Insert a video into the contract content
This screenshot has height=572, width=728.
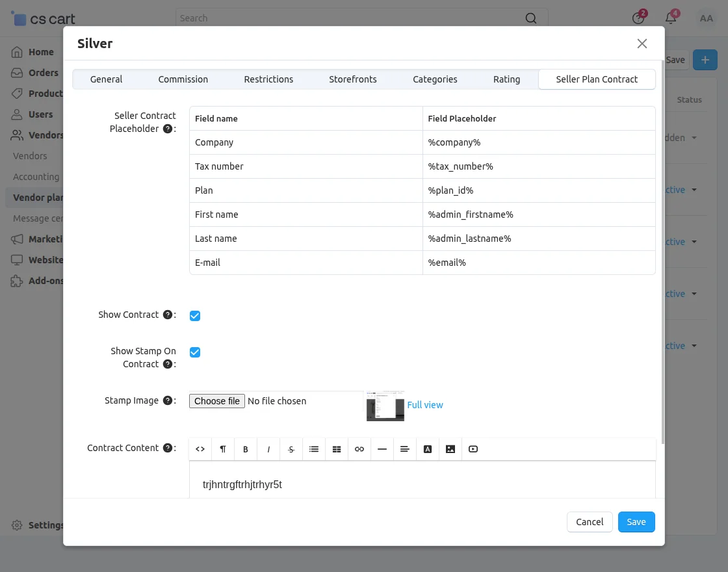point(473,448)
